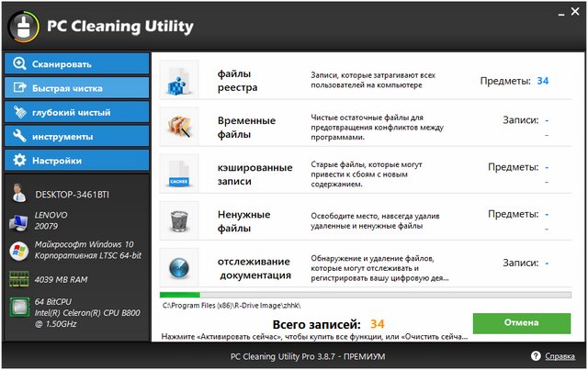Image resolution: width=588 pixels, height=370 pixels.
Task: Click the PC Cleaning Utility logo
Action: tap(24, 27)
